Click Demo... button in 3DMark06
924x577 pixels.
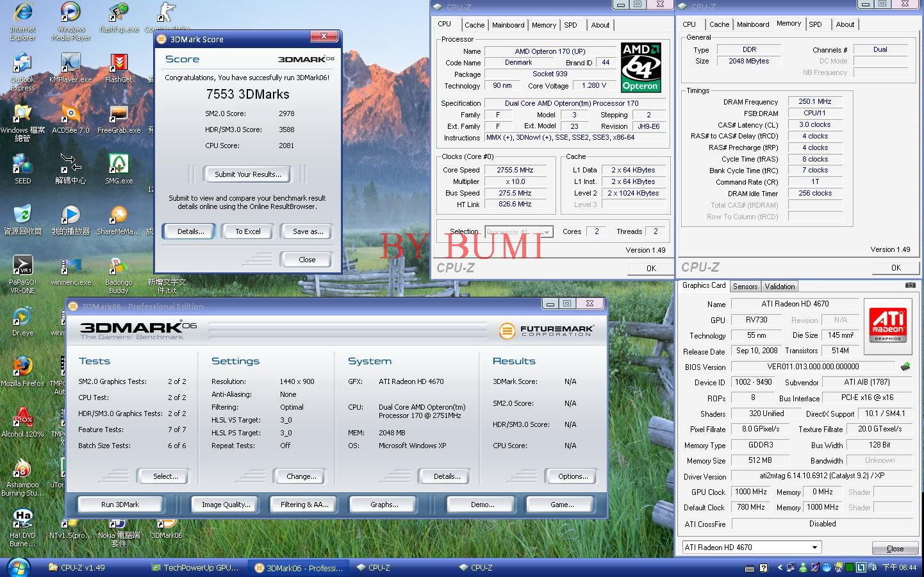click(483, 505)
